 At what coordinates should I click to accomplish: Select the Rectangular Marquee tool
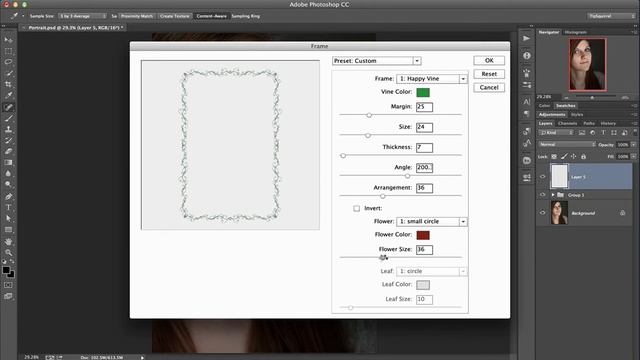pos(8,51)
